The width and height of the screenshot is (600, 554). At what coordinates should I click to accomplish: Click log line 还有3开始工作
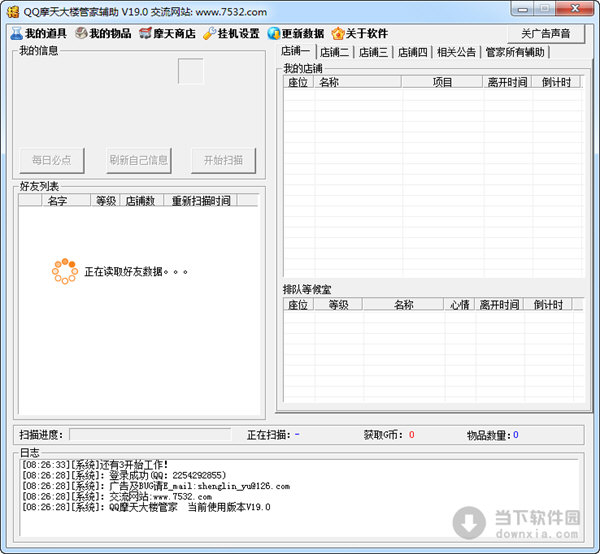95,465
